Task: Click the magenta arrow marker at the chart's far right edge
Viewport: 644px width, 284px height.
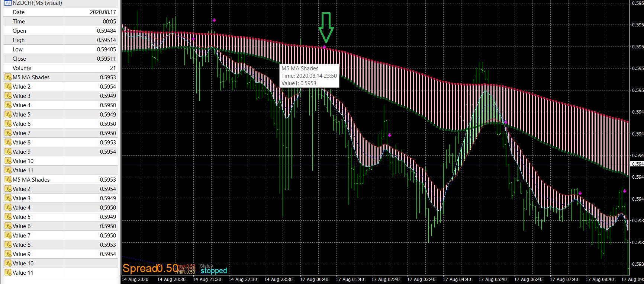Action: coord(625,191)
